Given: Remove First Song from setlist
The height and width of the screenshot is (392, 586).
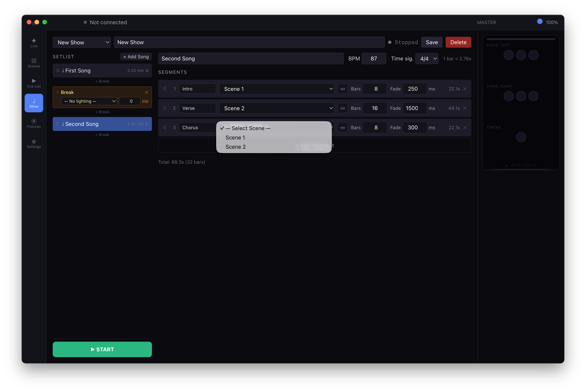Looking at the screenshot, I should point(147,70).
